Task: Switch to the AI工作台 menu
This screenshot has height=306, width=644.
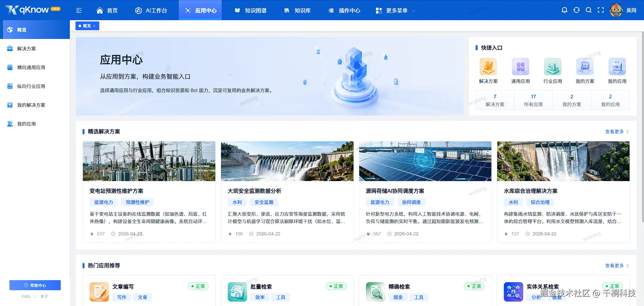Action: 151,10
